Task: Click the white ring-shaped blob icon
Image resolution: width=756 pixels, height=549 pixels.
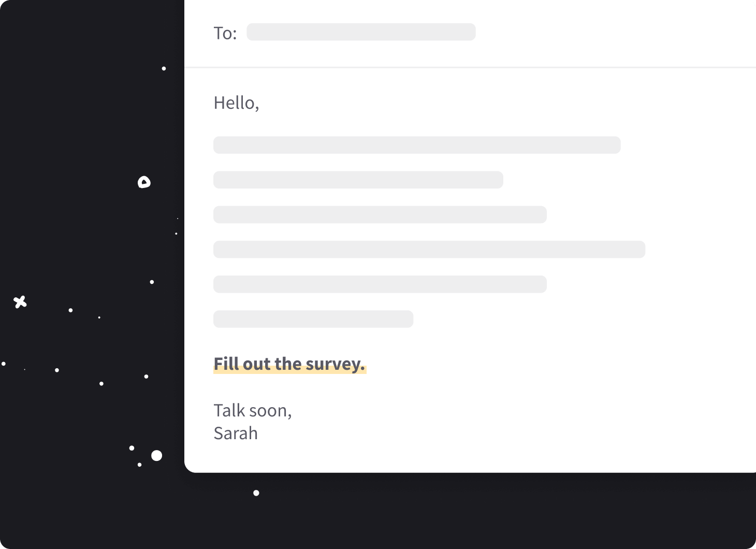Action: coord(144,182)
